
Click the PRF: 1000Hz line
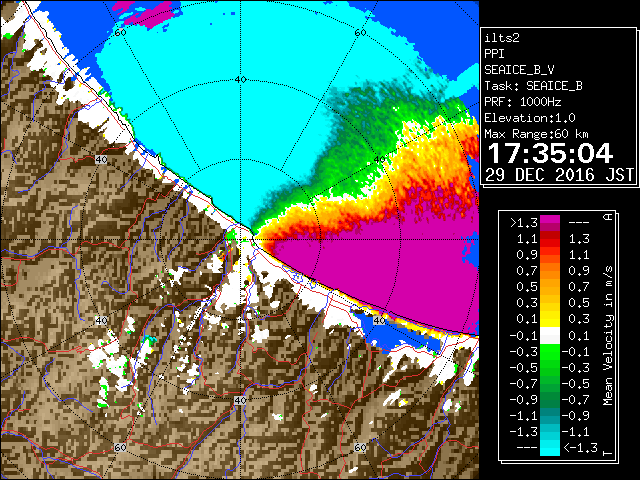(x=522, y=102)
